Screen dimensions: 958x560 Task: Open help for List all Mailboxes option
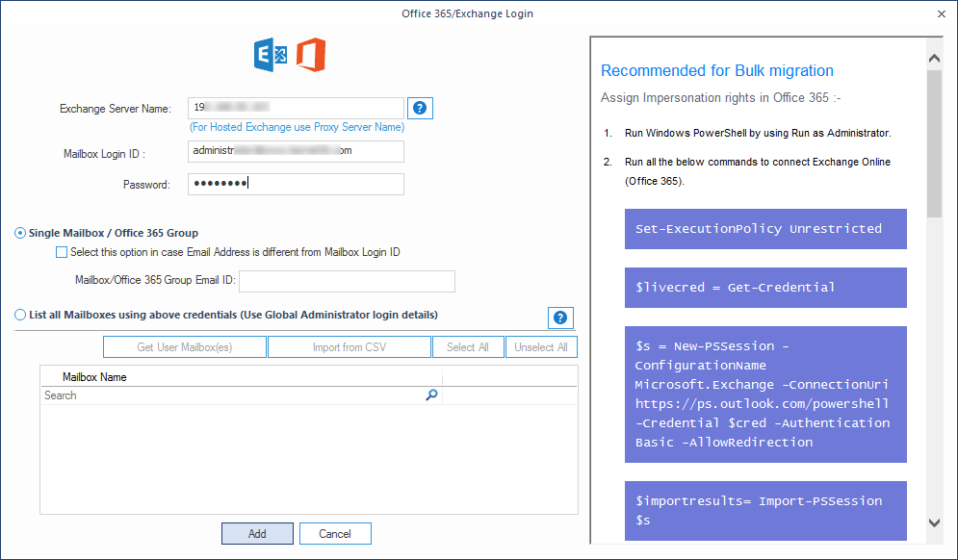(560, 318)
